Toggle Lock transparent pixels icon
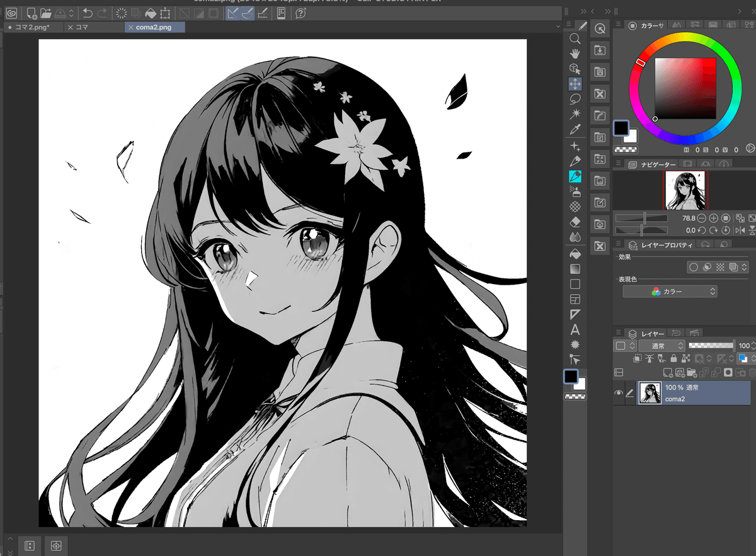The image size is (756, 556). point(685,359)
